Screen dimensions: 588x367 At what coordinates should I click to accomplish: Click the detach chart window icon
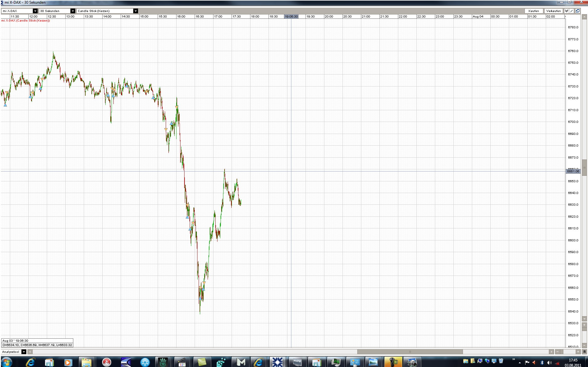click(578, 11)
